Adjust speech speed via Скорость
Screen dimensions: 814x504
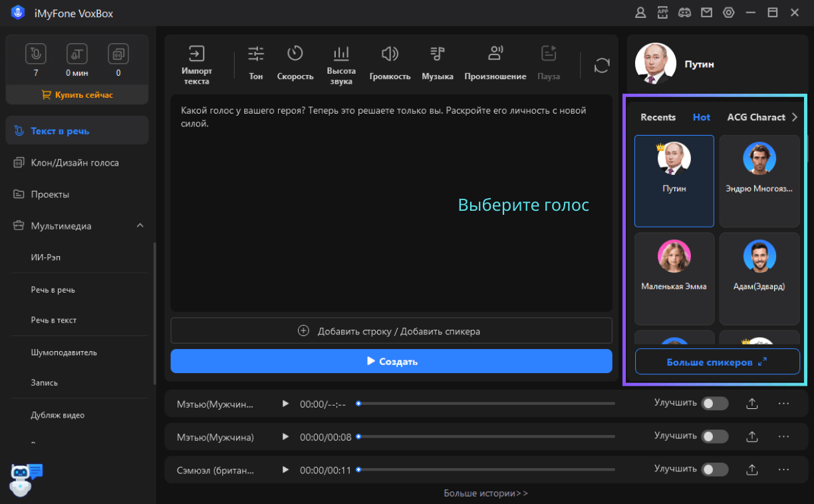(295, 63)
